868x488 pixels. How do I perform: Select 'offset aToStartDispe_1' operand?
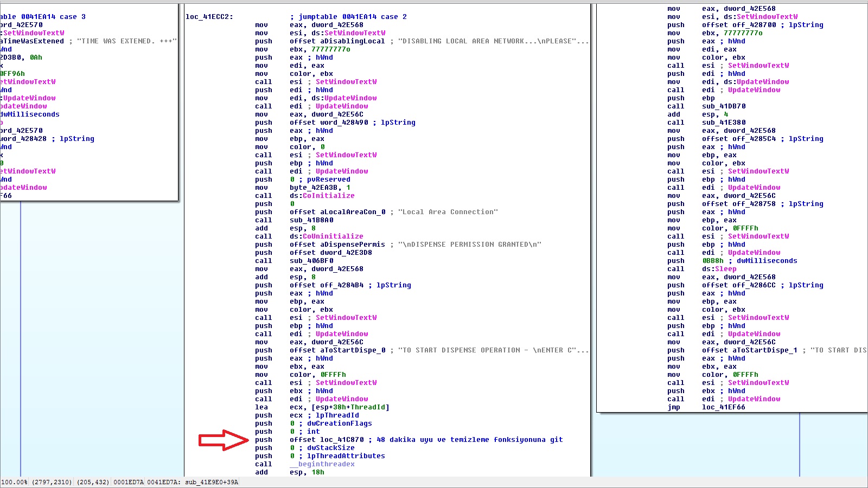(750, 350)
